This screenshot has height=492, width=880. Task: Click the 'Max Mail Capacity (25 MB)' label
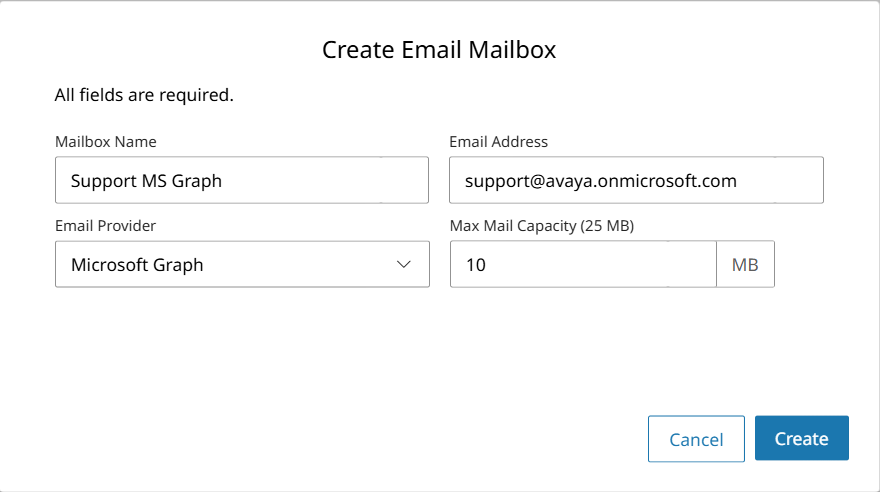[x=542, y=226]
